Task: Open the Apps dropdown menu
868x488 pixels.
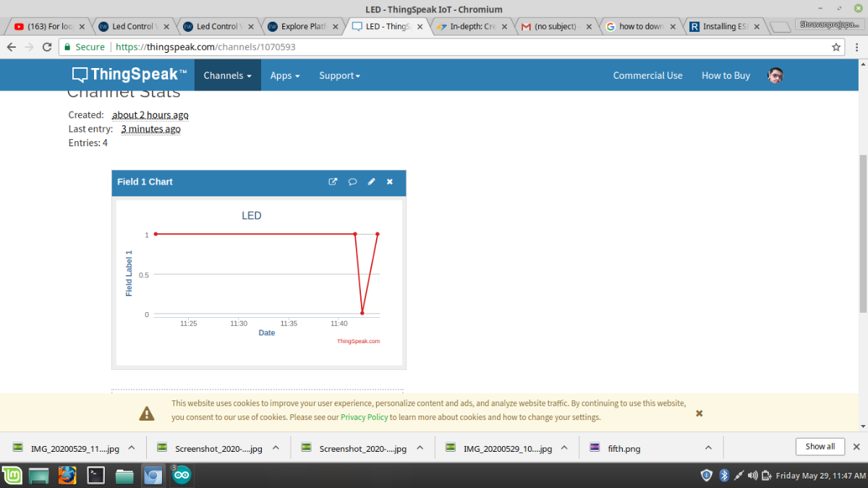Action: (284, 75)
